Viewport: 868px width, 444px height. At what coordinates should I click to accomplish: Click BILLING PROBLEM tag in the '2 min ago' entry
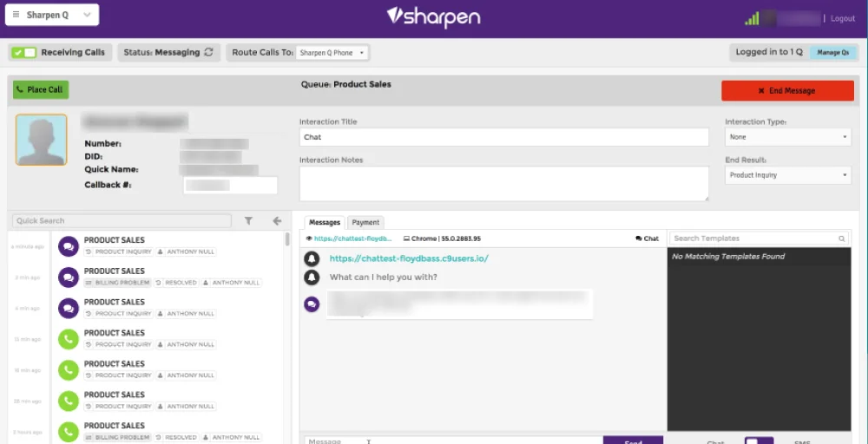pyautogui.click(x=117, y=283)
